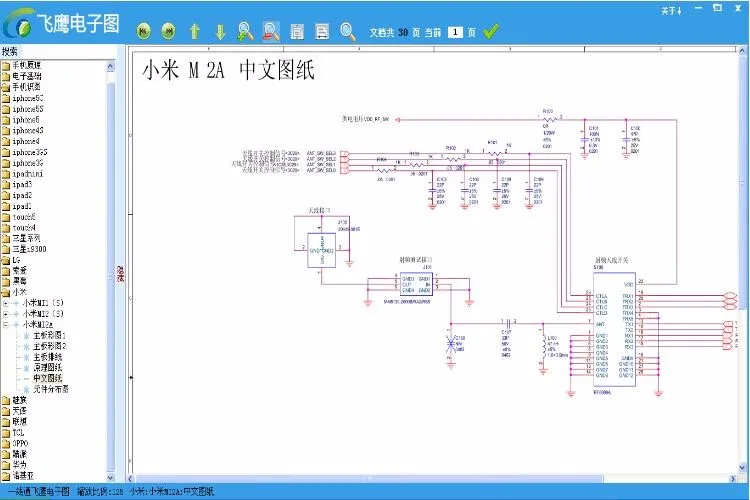Jump to the first page button

(x=143, y=32)
